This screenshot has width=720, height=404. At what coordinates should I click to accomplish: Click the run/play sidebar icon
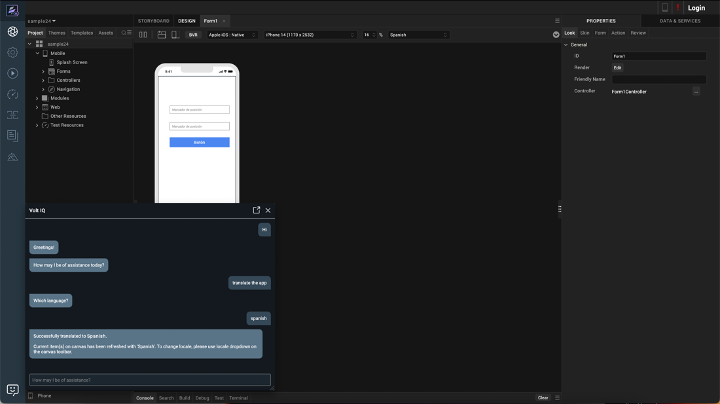tap(12, 73)
